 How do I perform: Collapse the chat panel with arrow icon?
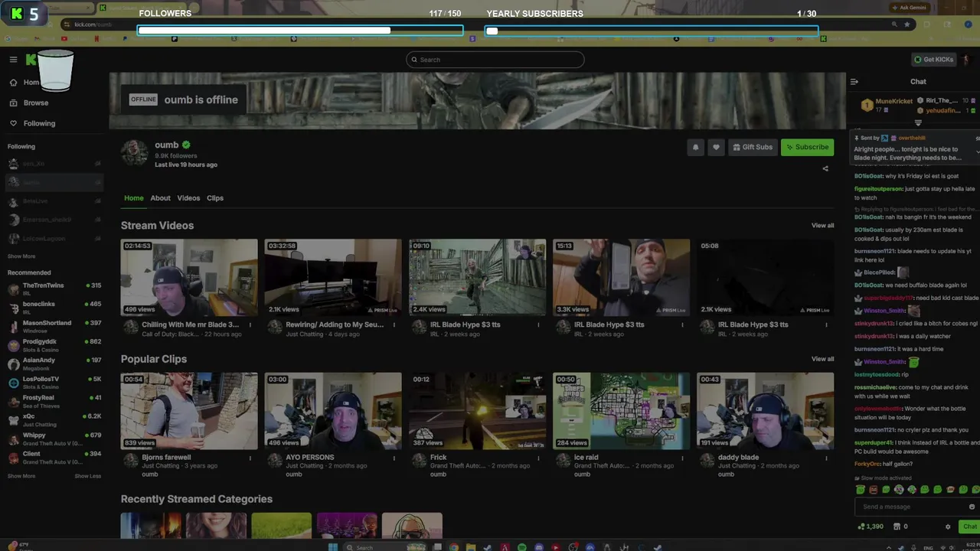pyautogui.click(x=854, y=82)
